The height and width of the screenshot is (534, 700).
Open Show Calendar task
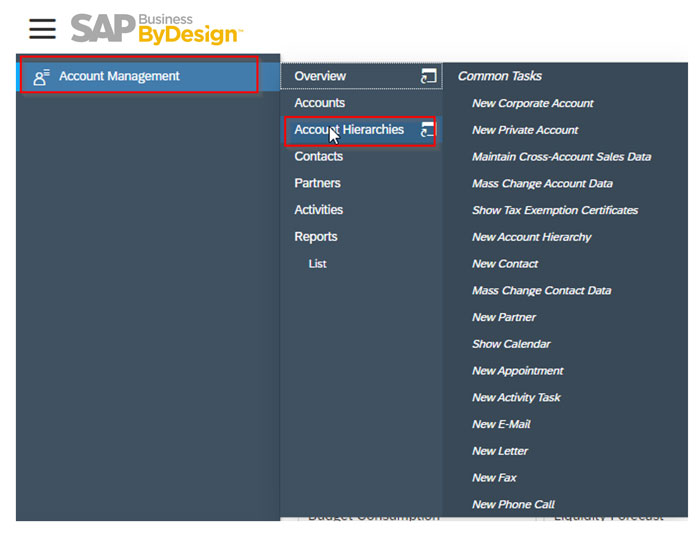511,344
